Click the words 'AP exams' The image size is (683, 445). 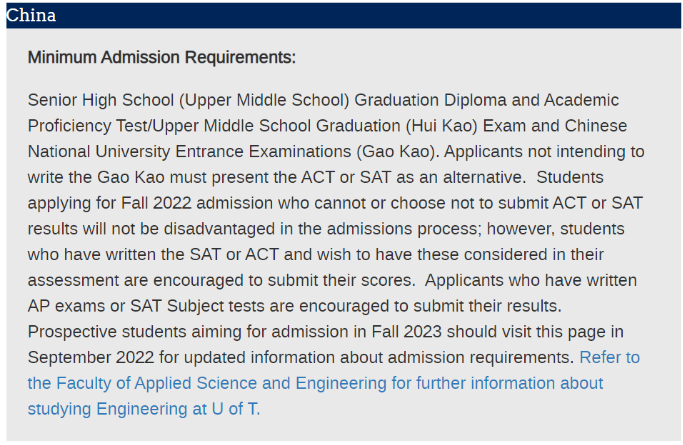click(67, 306)
